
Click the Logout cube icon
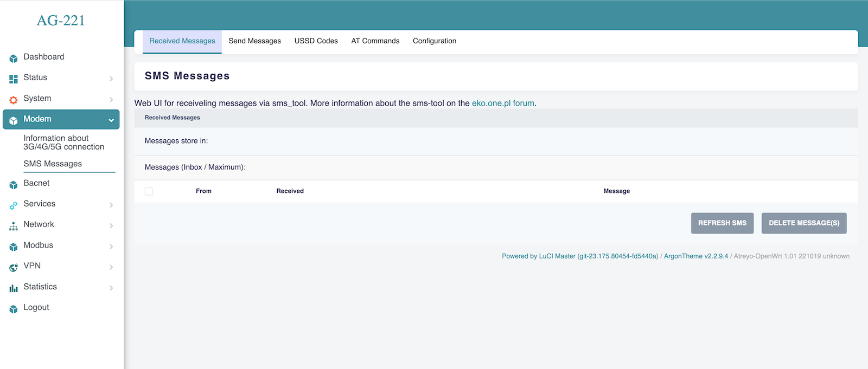point(14,309)
